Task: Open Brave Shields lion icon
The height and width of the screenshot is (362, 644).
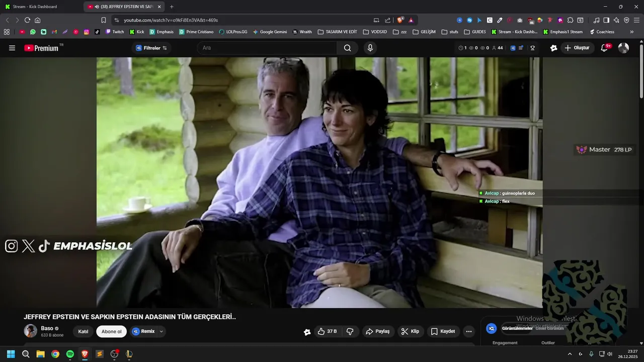Action: [400, 20]
